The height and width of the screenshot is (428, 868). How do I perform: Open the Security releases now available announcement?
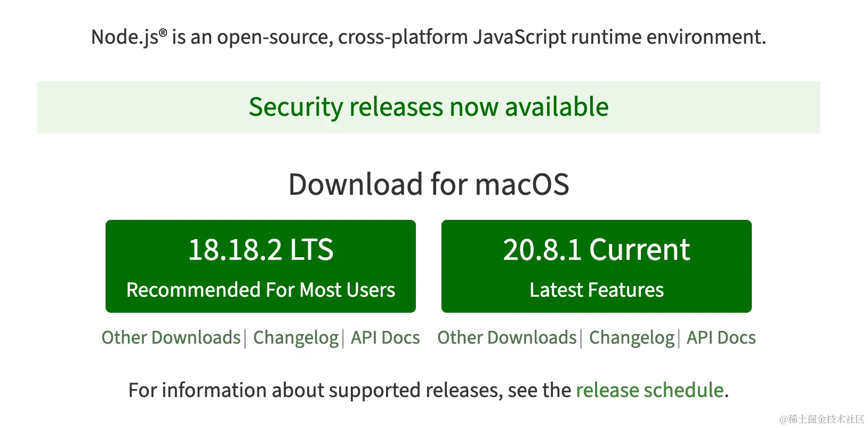tap(429, 107)
